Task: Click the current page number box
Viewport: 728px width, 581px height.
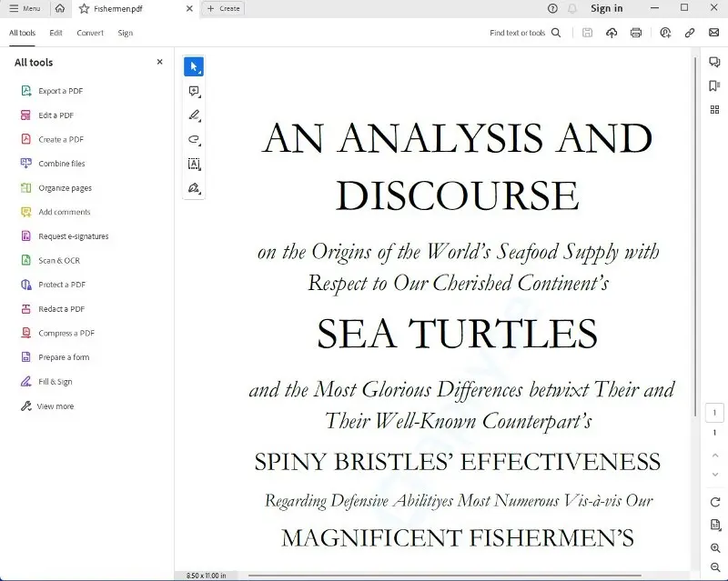Action: (x=714, y=413)
